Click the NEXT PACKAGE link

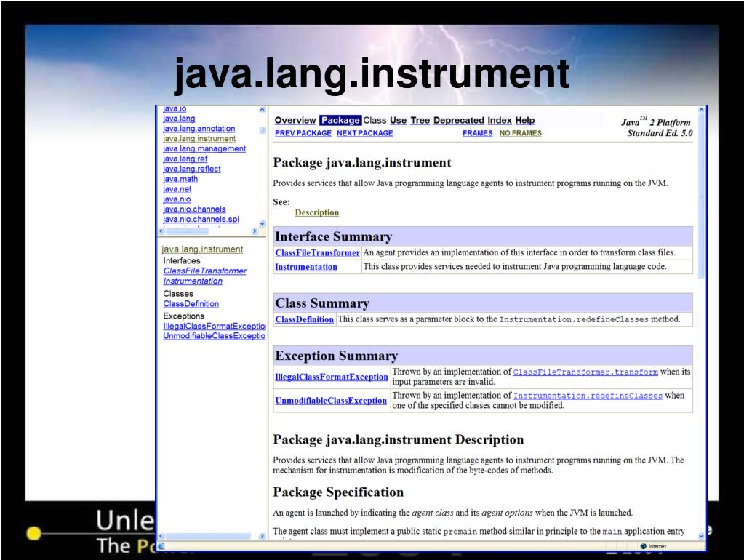(x=364, y=132)
